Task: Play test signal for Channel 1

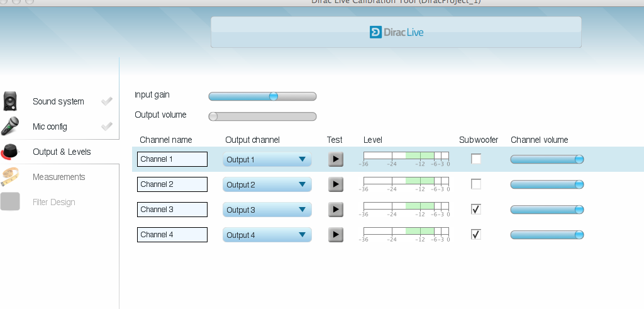Action: (x=336, y=159)
